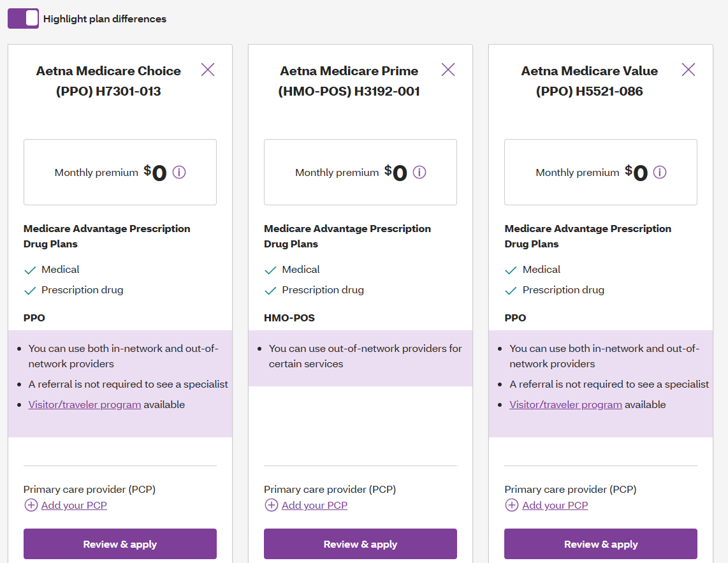Open Visitor/traveler program link in Choice plan
This screenshot has width=728, height=563.
pos(85,405)
